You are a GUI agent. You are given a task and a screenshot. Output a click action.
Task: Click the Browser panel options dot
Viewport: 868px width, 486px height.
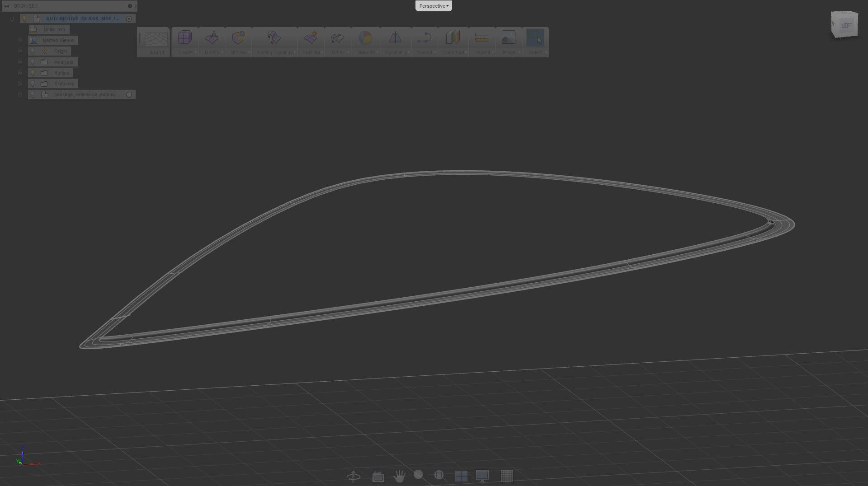point(130,6)
